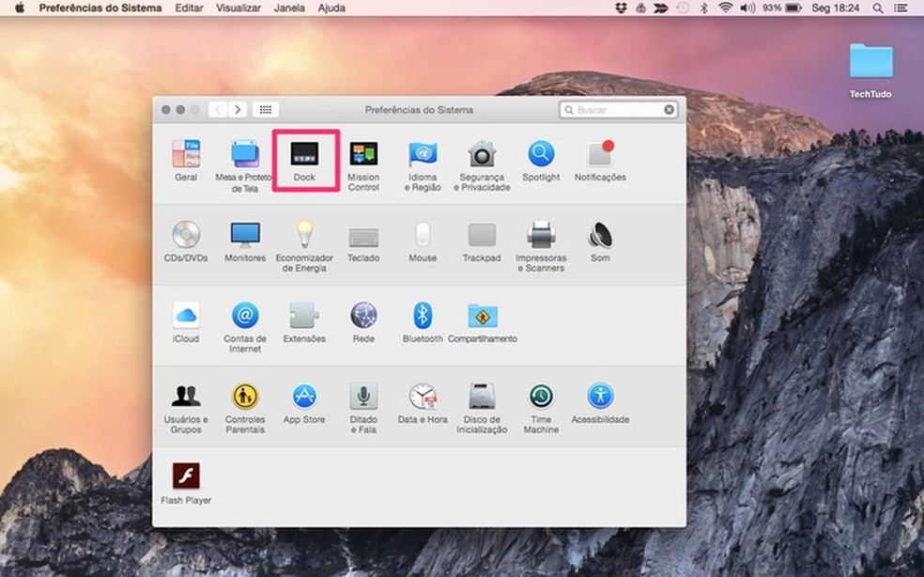This screenshot has height=577, width=924.
Task: Open the Visualizar menu
Action: click(239, 8)
